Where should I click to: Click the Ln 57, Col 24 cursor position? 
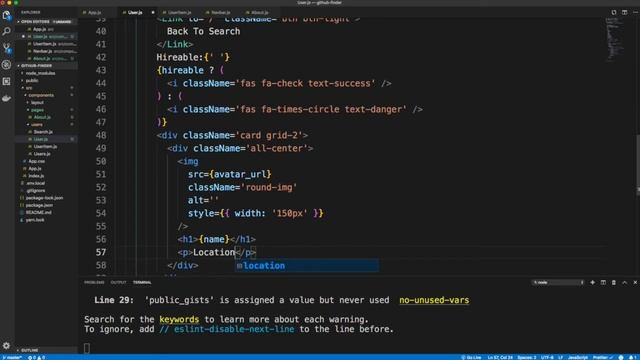pos(500,358)
